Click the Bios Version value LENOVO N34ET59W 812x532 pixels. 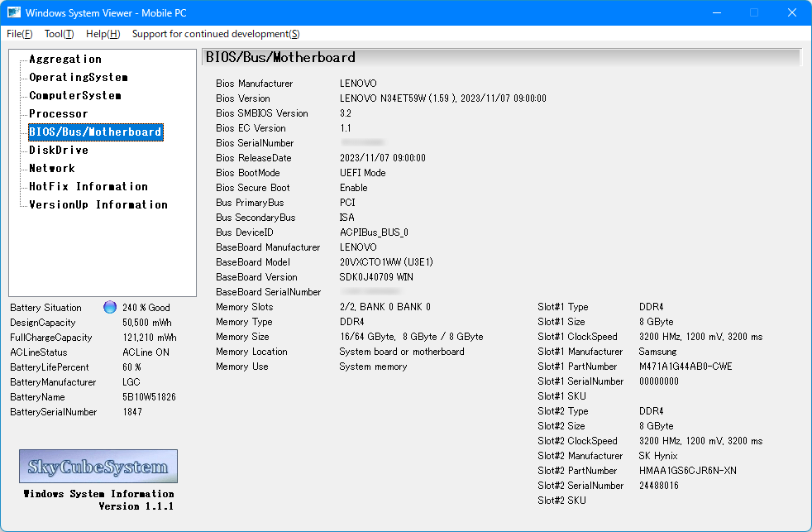(x=442, y=98)
